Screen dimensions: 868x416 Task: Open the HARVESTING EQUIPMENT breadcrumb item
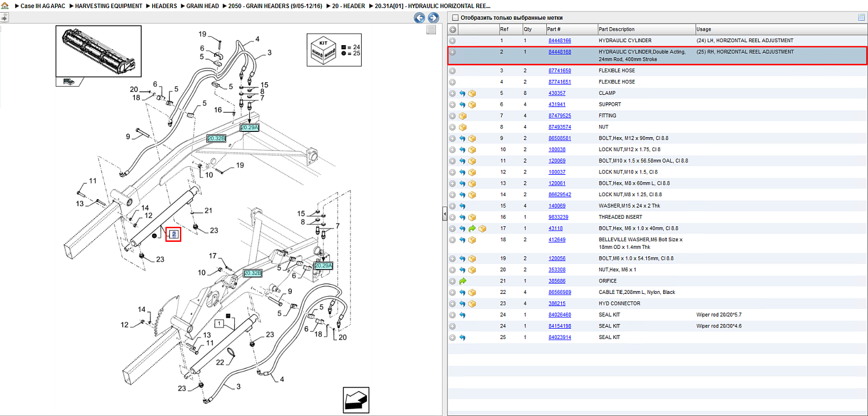pyautogui.click(x=109, y=6)
